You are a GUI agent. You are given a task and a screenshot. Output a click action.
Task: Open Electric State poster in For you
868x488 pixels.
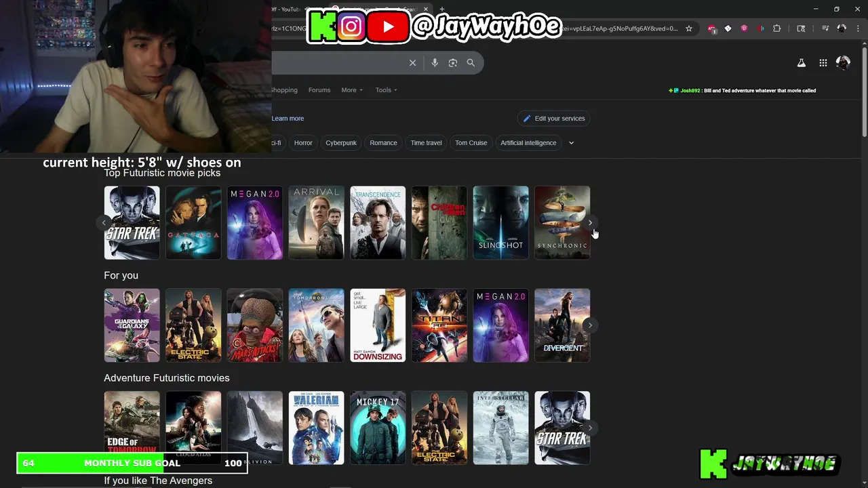pos(193,325)
